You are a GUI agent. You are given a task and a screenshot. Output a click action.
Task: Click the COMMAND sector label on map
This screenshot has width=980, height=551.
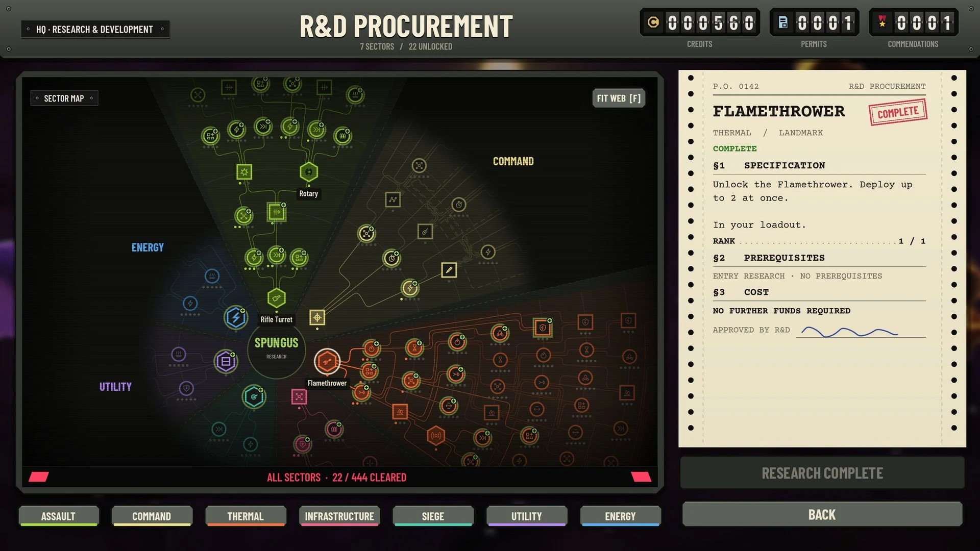513,162
